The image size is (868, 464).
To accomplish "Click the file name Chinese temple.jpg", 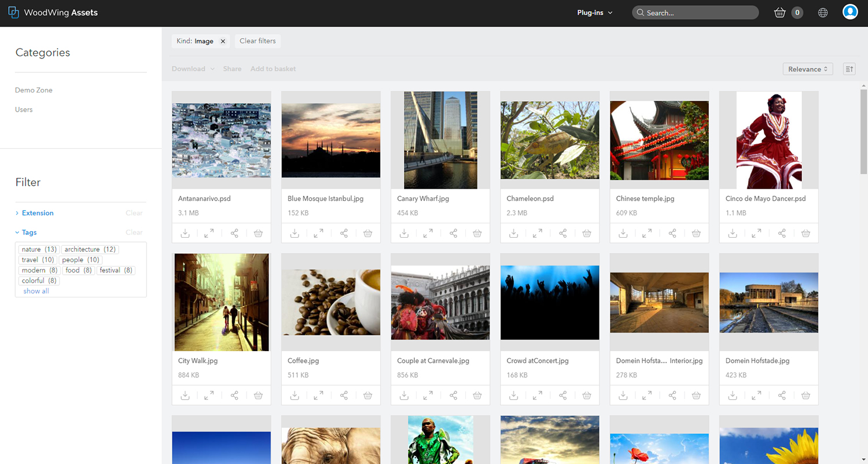I will (645, 198).
